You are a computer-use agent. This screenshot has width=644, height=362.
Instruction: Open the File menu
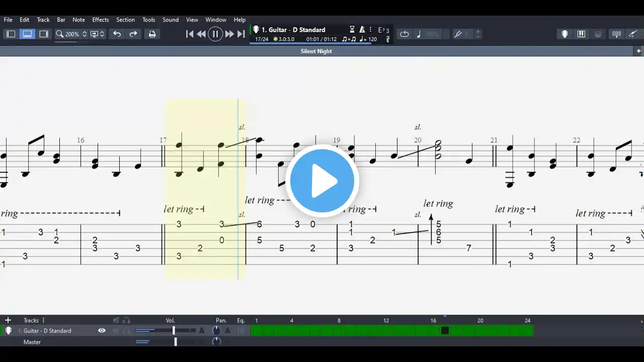(x=8, y=20)
